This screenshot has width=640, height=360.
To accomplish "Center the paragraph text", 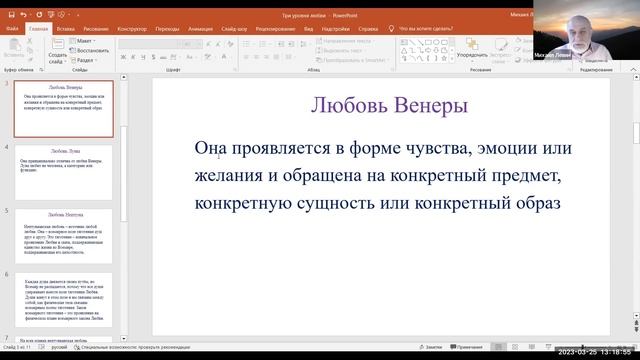I will (x=256, y=57).
